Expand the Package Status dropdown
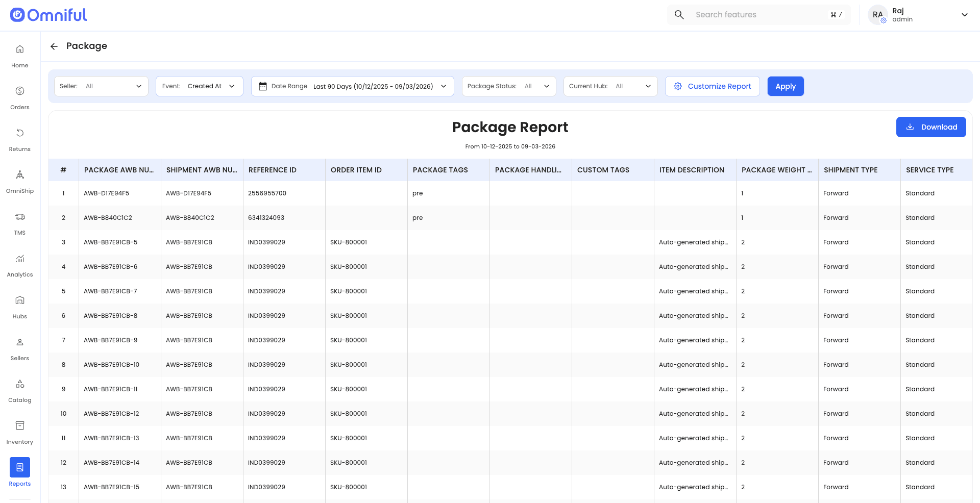 [x=508, y=86]
